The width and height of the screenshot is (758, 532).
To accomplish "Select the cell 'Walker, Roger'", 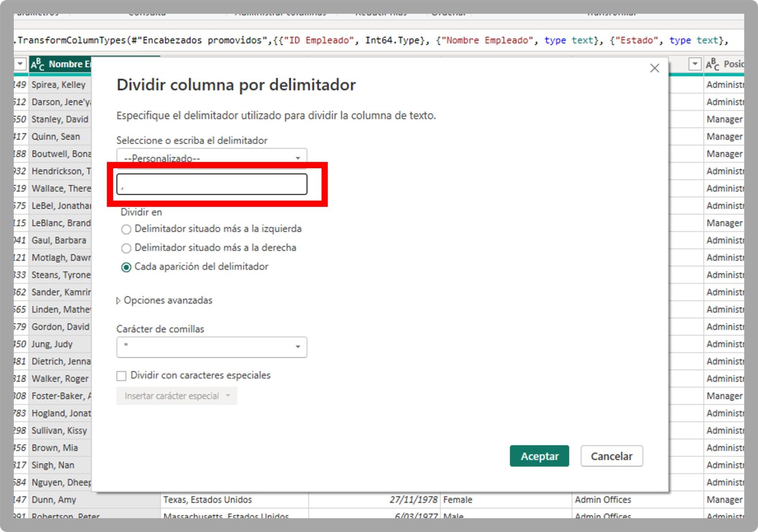I will (x=60, y=379).
